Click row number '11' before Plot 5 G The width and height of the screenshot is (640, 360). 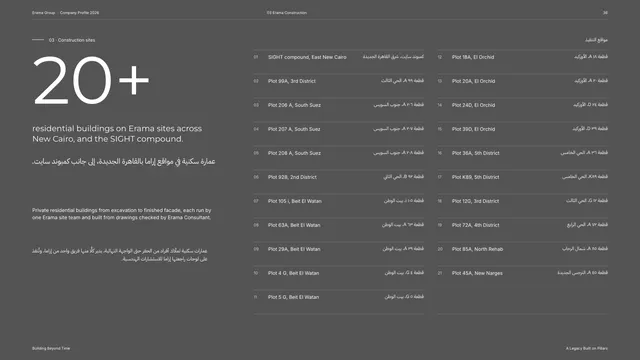(x=256, y=297)
